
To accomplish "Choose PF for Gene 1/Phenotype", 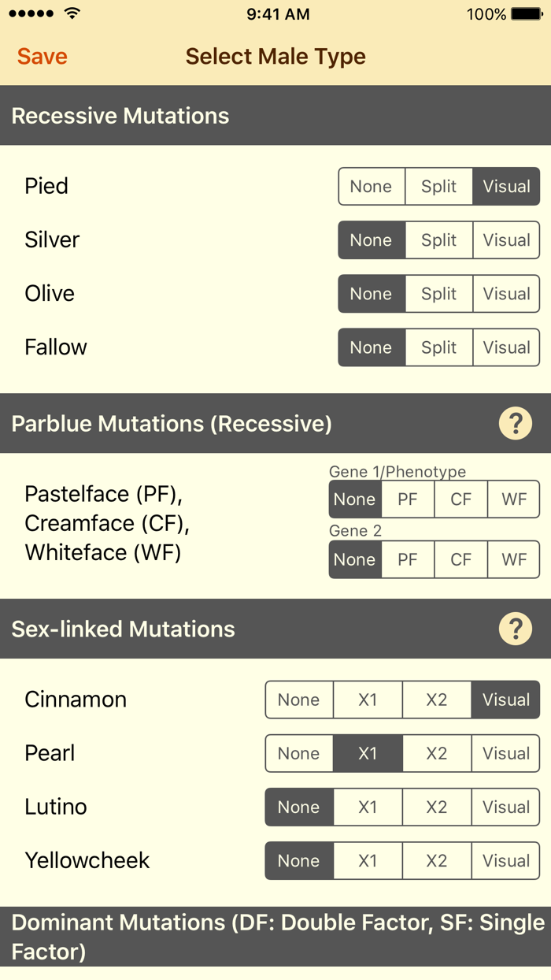I will pyautogui.click(x=408, y=499).
